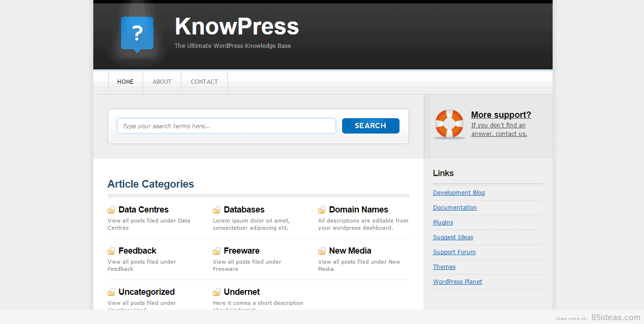Open the Undernet category

(x=242, y=292)
